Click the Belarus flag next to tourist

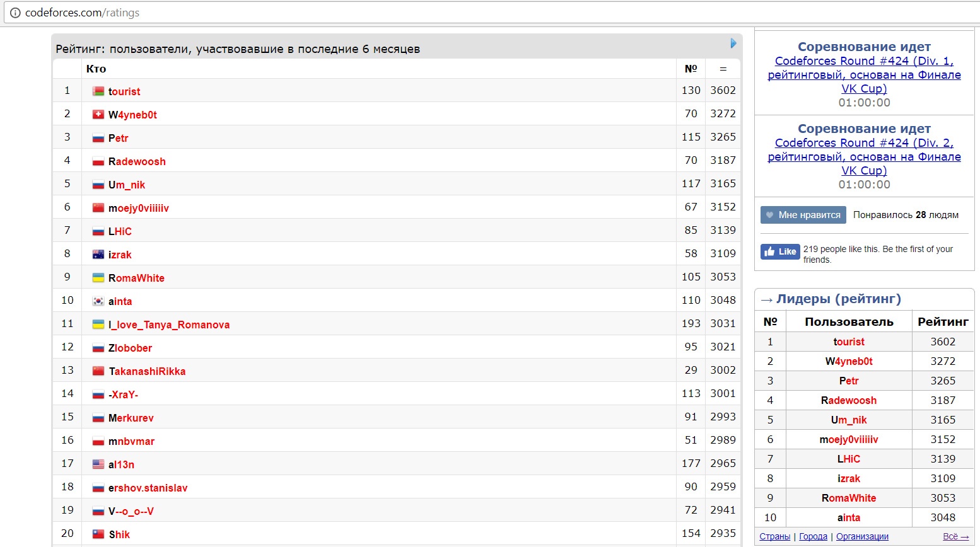[x=98, y=91]
